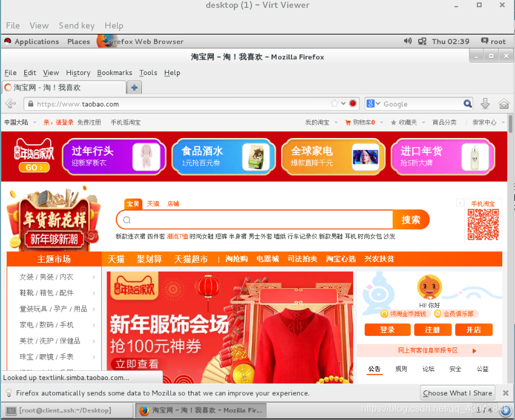Click the gold coin icon 领淘金币抵钱
Screen dimensions: 515x420
click(x=384, y=314)
